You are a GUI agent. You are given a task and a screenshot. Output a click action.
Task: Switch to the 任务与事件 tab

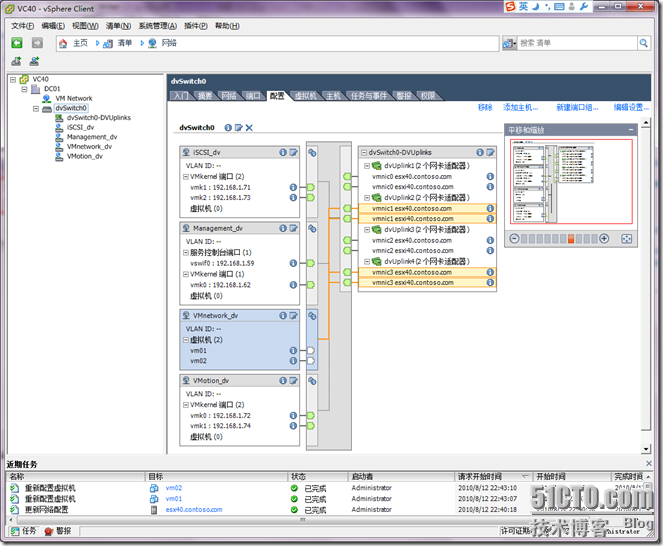369,96
